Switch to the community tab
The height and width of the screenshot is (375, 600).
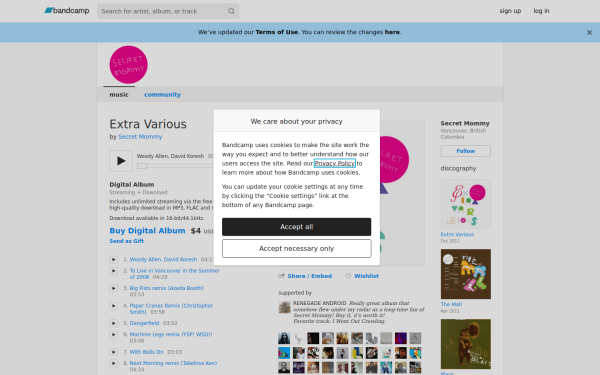163,95
